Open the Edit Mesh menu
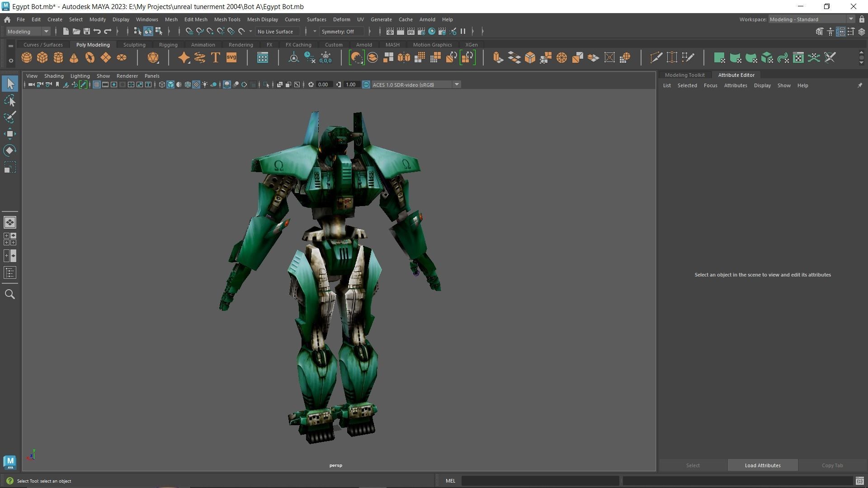The height and width of the screenshot is (488, 868). click(196, 19)
